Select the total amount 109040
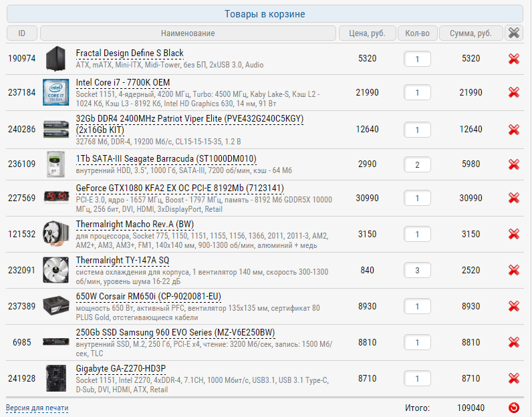 coord(471,408)
